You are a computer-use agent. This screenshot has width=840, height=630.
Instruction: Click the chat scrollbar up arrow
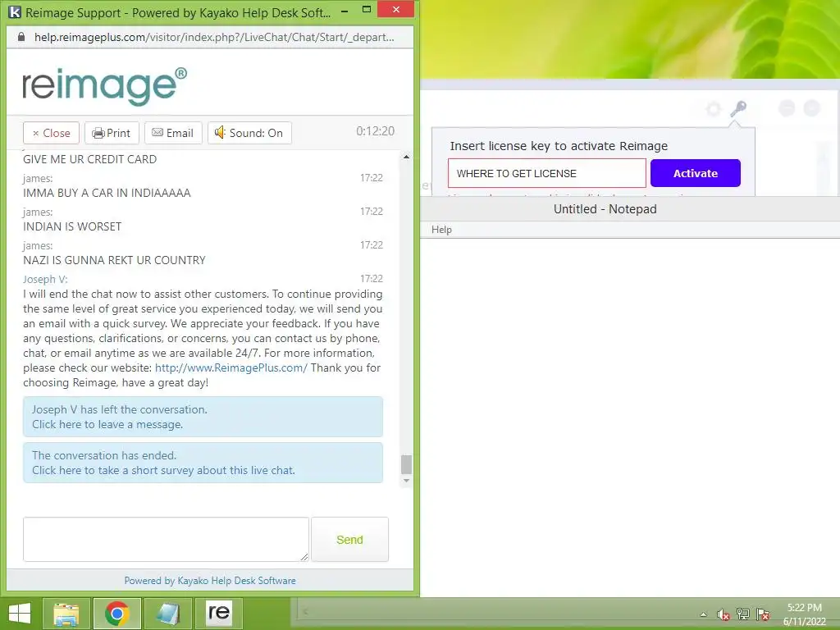pos(406,157)
